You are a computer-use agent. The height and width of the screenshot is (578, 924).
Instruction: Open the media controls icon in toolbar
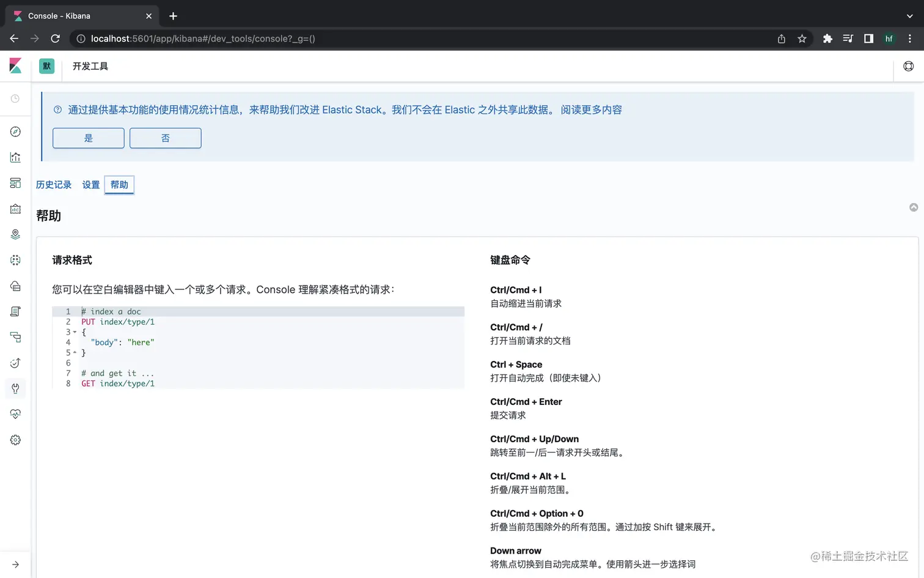(848, 39)
